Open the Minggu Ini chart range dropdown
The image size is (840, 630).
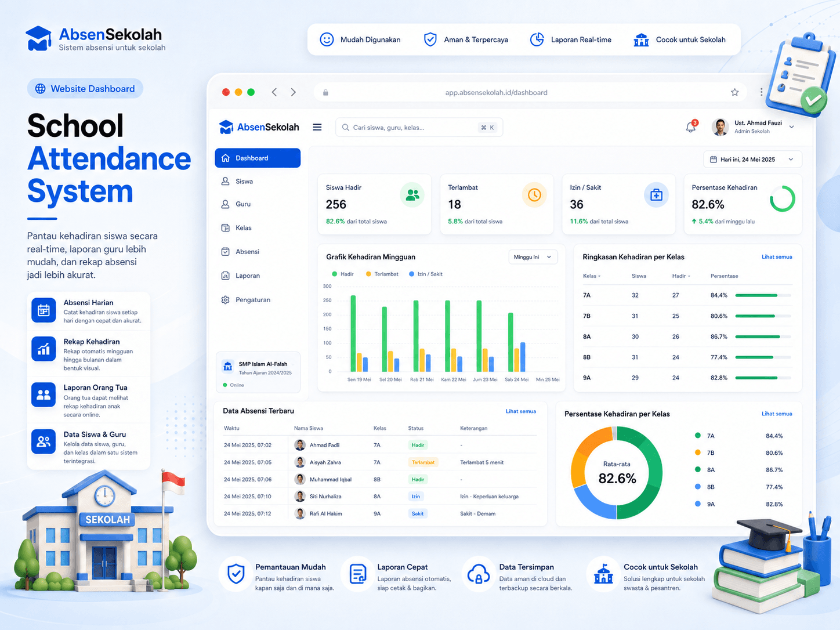click(x=533, y=257)
